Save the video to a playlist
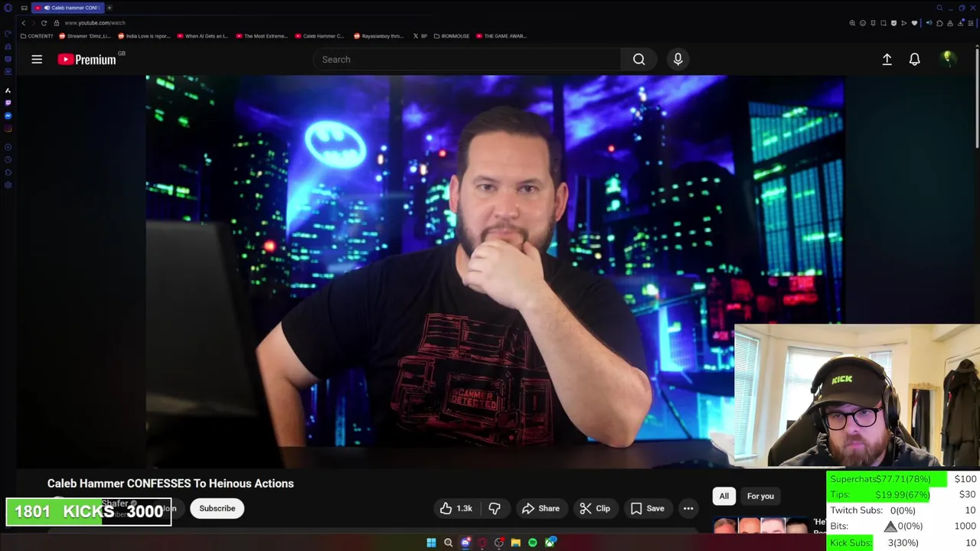This screenshot has height=551, width=980. [648, 508]
